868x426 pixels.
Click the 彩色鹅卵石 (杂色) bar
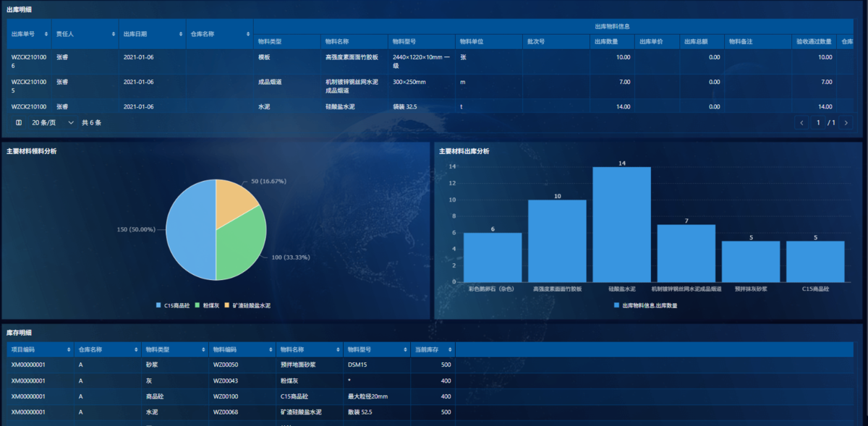[x=492, y=257]
